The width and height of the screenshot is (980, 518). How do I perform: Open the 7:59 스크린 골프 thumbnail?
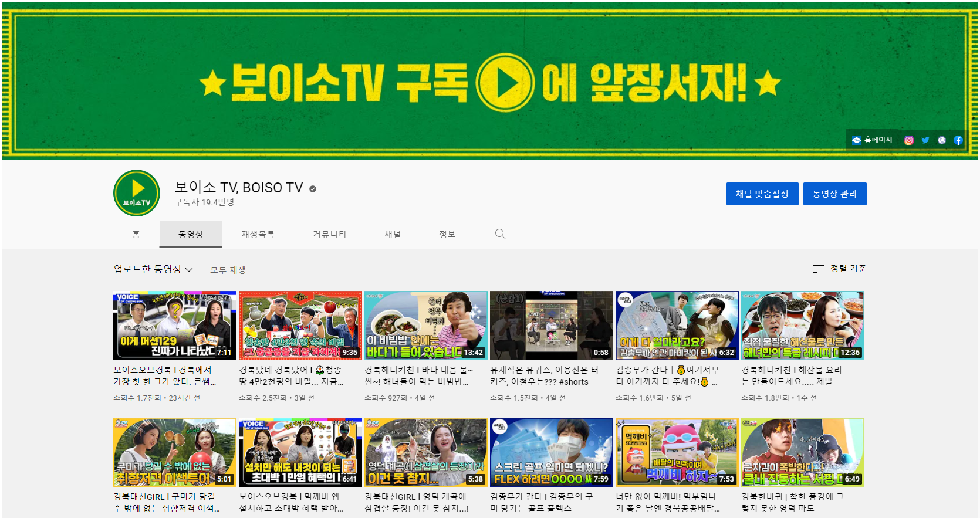[x=552, y=452]
